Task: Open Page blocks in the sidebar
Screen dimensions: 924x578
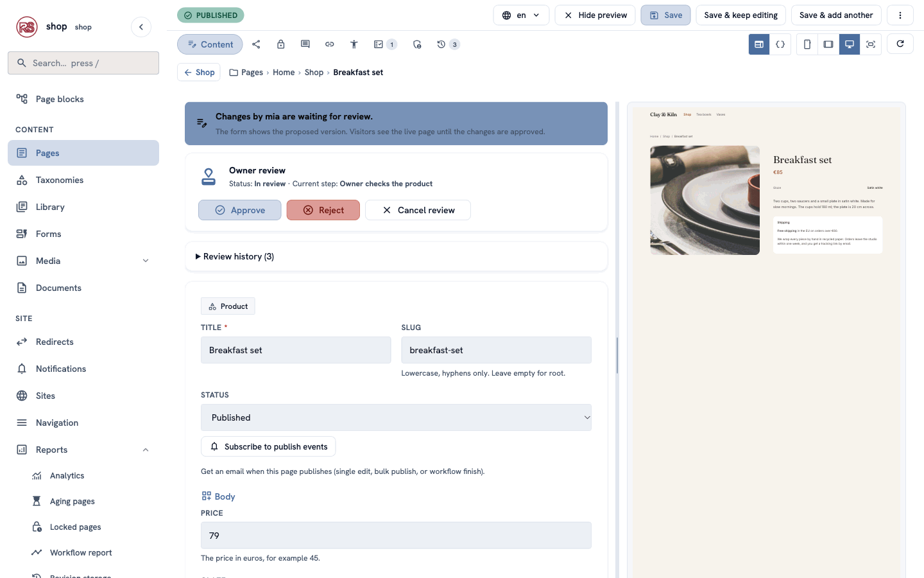Action: tap(83, 99)
